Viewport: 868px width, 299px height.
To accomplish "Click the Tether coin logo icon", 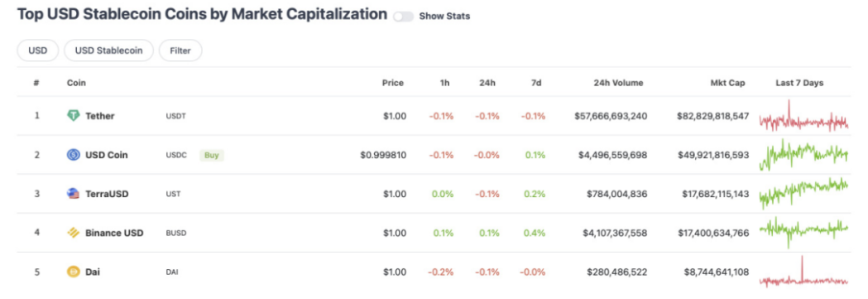I will click(73, 116).
